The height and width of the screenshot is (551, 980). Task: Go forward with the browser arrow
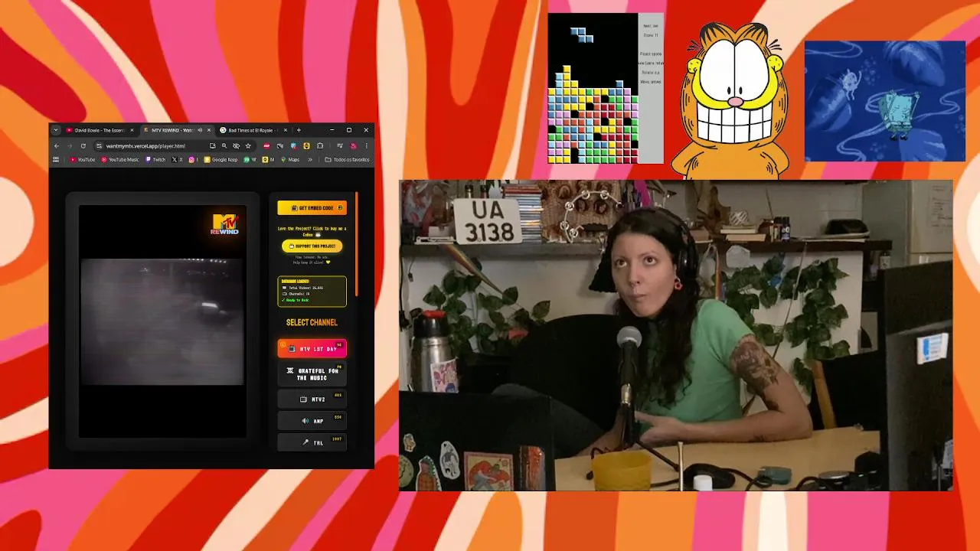[x=70, y=146]
